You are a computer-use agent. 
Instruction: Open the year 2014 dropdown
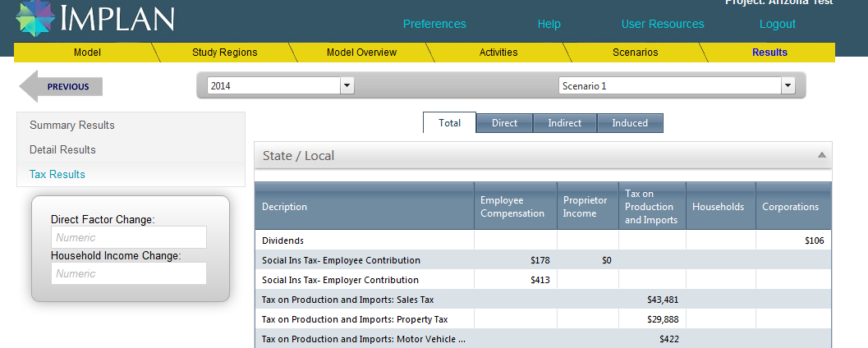tap(347, 85)
